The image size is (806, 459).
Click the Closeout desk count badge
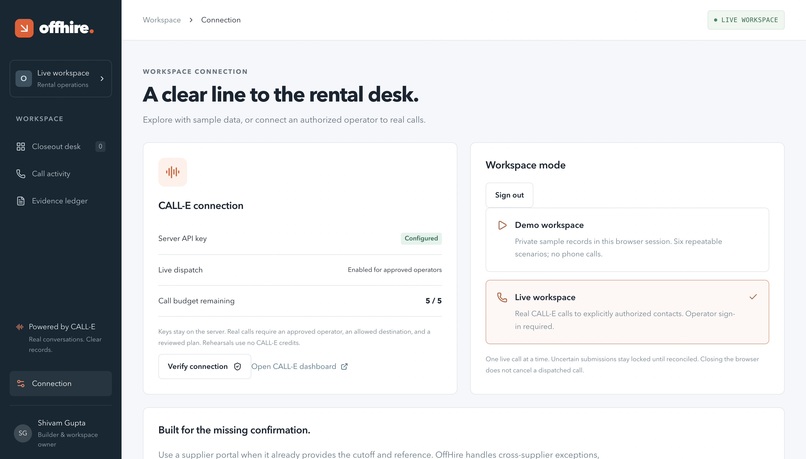point(100,146)
